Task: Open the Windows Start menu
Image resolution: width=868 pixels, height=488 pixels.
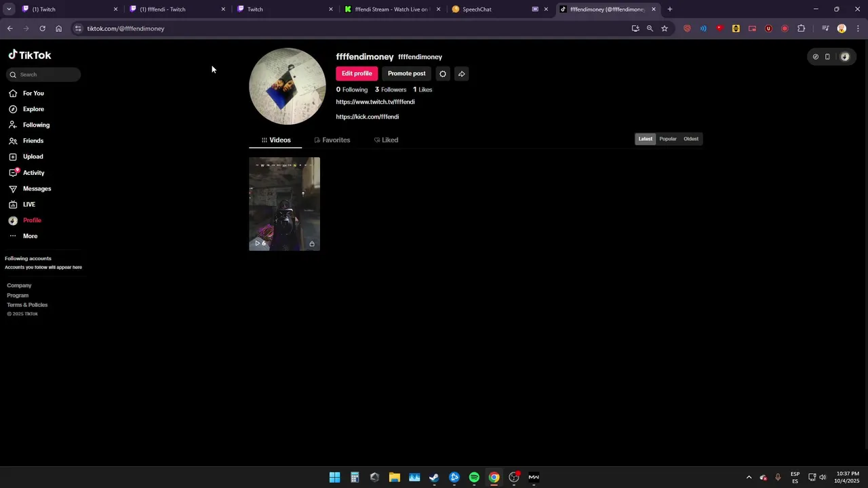Action: click(x=334, y=477)
